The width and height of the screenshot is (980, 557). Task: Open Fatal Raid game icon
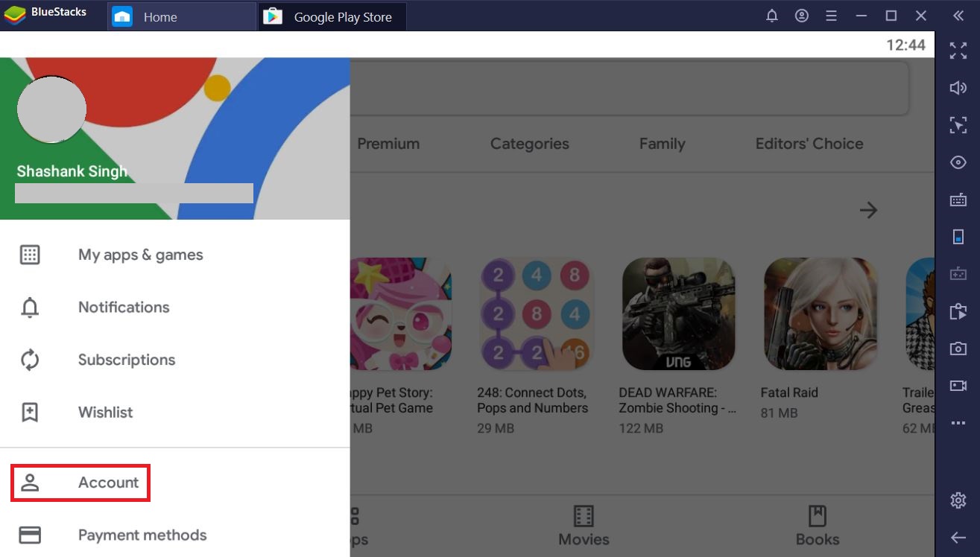(821, 314)
